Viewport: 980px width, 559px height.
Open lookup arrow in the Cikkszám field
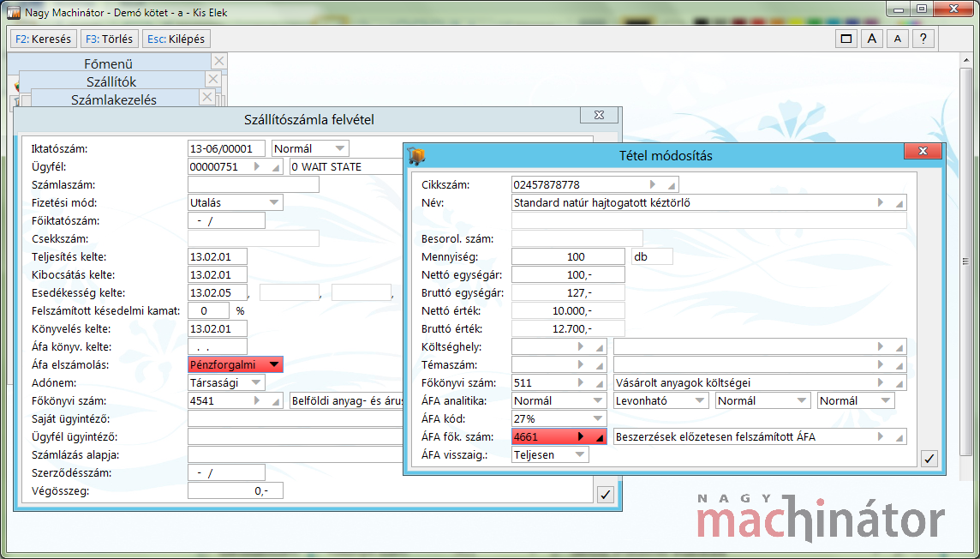point(653,184)
